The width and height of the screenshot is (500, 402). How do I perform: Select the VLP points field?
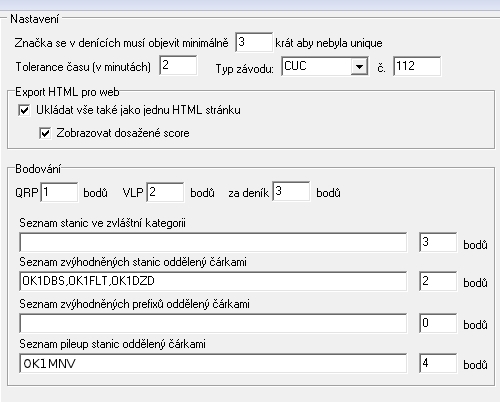tap(165, 192)
